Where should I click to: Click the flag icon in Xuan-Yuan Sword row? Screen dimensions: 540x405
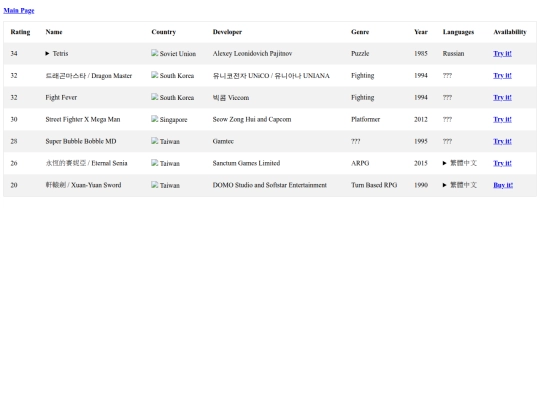155,185
